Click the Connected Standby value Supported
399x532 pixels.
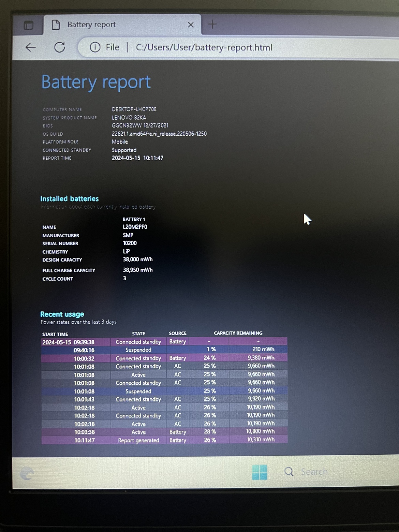[x=124, y=150]
